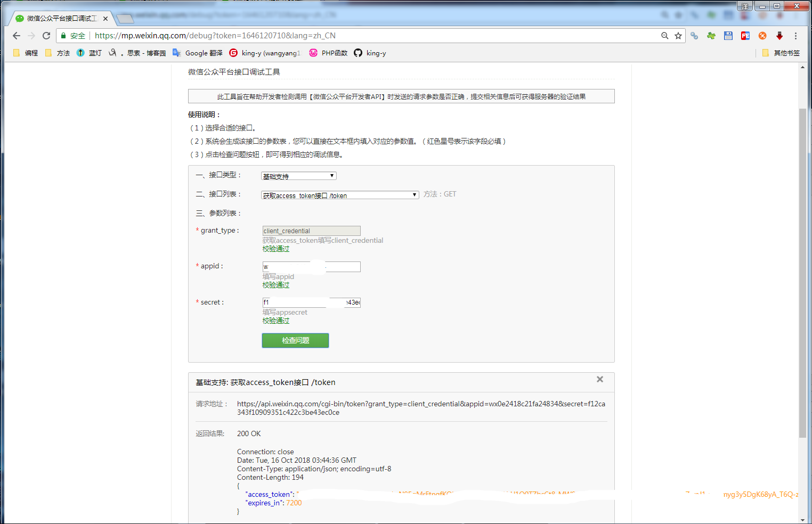This screenshot has width=812, height=524.
Task: Click the scrollbar down arrow
Action: coord(802,520)
